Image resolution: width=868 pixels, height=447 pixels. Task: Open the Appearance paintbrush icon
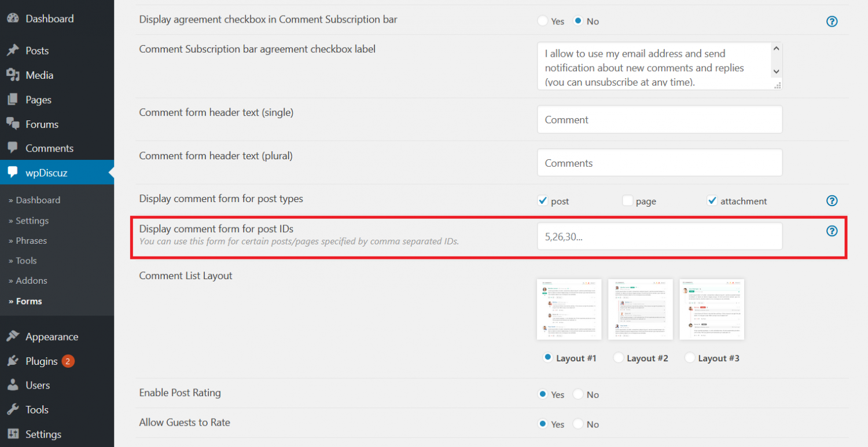click(x=14, y=336)
